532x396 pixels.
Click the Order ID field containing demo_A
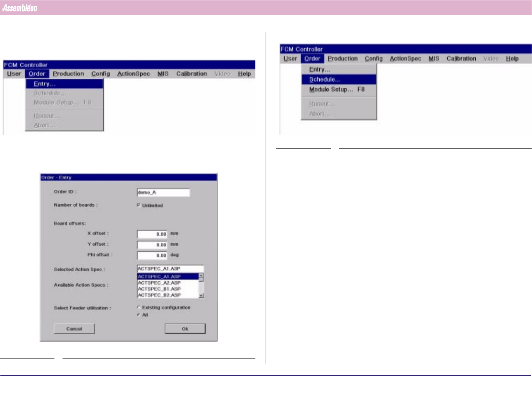pyautogui.click(x=163, y=193)
